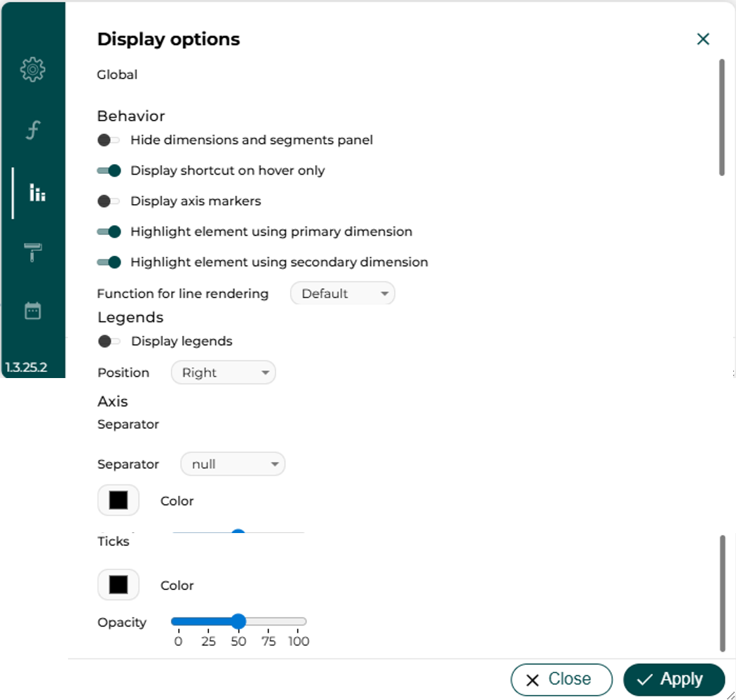Viewport: 736px width, 700px height.
Task: Toggle Highlight element using secondary dimension
Action: (109, 262)
